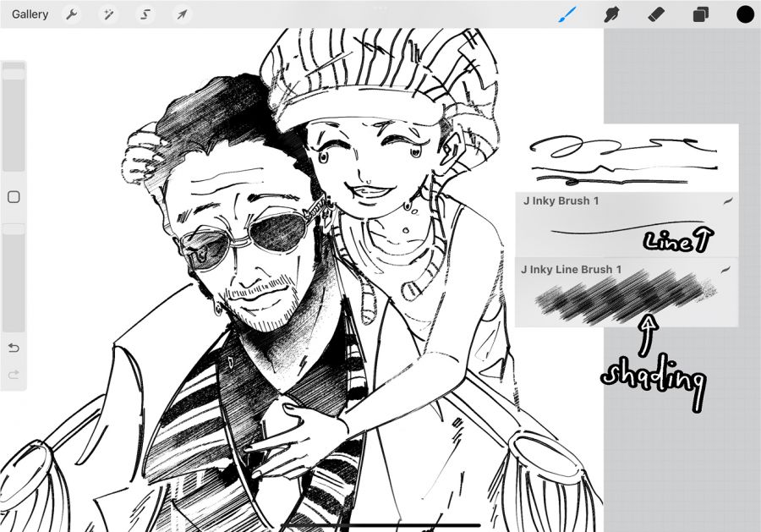Open the Gallery
This screenshot has width=761, height=532.
click(x=30, y=14)
